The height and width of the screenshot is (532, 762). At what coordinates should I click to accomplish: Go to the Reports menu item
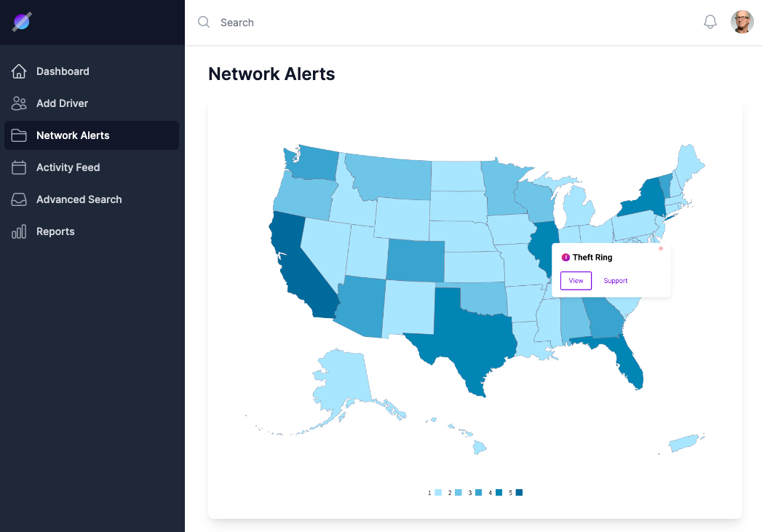point(55,231)
